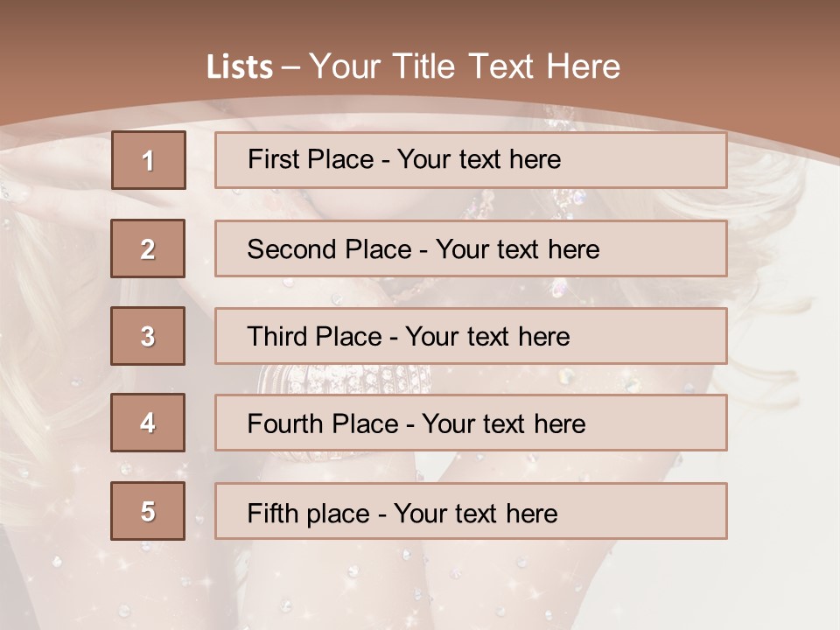This screenshot has width=840, height=630.
Task: Select the "Your Title Text Here" title text
Action: 465,66
